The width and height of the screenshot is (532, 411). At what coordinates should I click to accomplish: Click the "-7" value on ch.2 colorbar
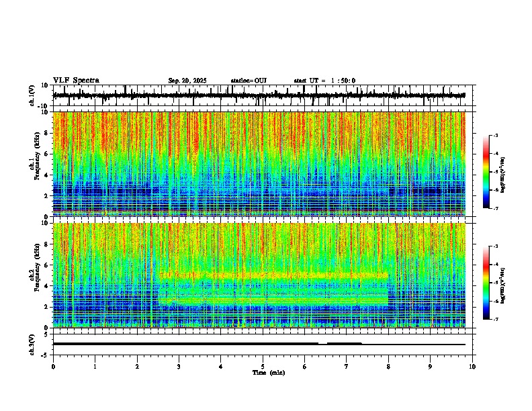click(496, 319)
